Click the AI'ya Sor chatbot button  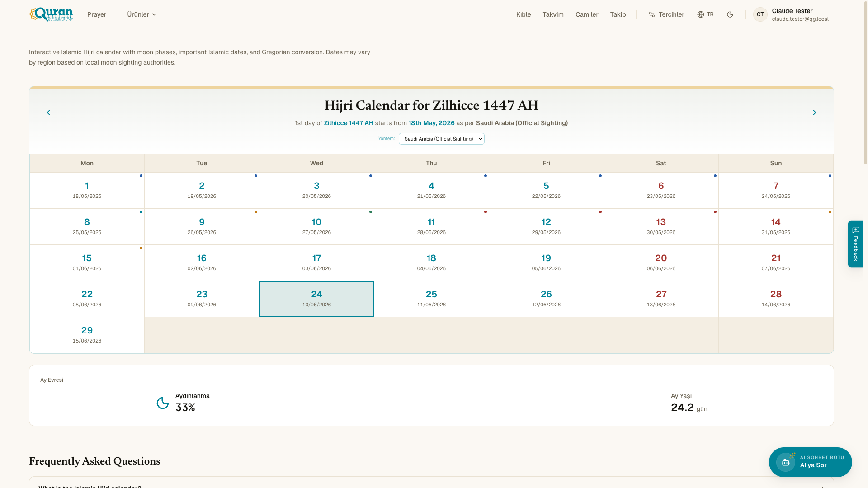(x=811, y=462)
